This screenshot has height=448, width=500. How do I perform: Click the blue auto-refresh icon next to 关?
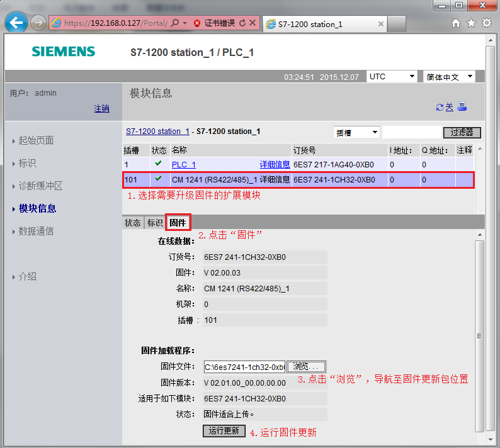(x=440, y=108)
